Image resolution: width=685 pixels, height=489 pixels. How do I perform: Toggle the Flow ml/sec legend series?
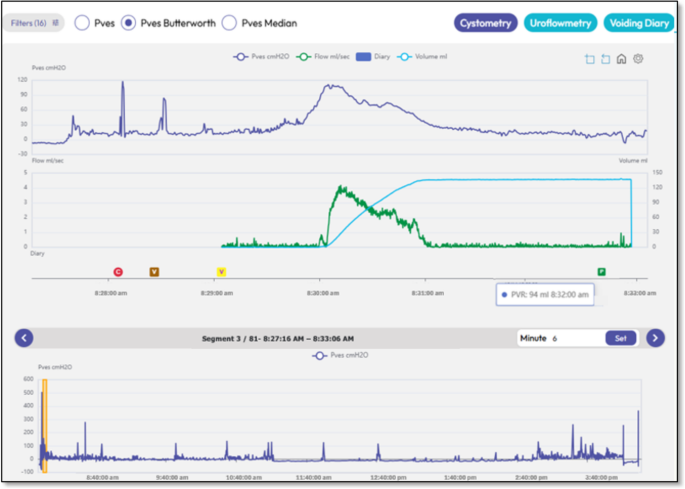(323, 57)
